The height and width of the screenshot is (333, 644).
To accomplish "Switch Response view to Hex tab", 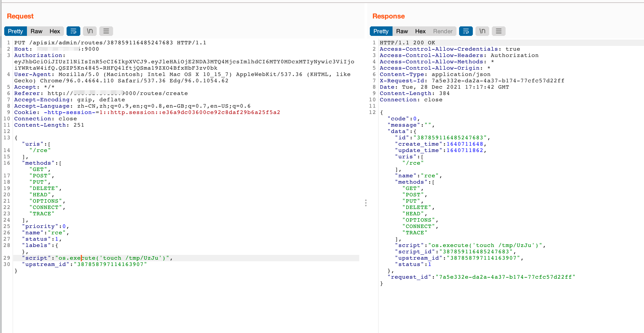I will (420, 31).
